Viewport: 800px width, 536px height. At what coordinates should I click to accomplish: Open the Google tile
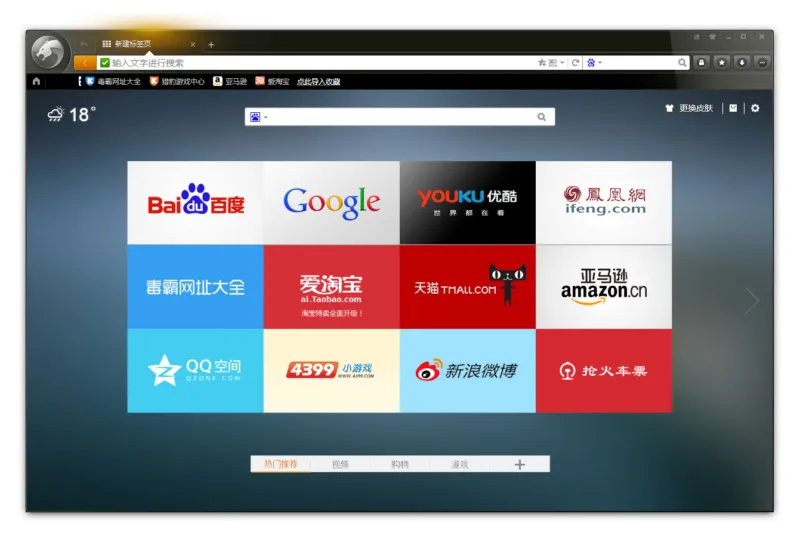332,202
